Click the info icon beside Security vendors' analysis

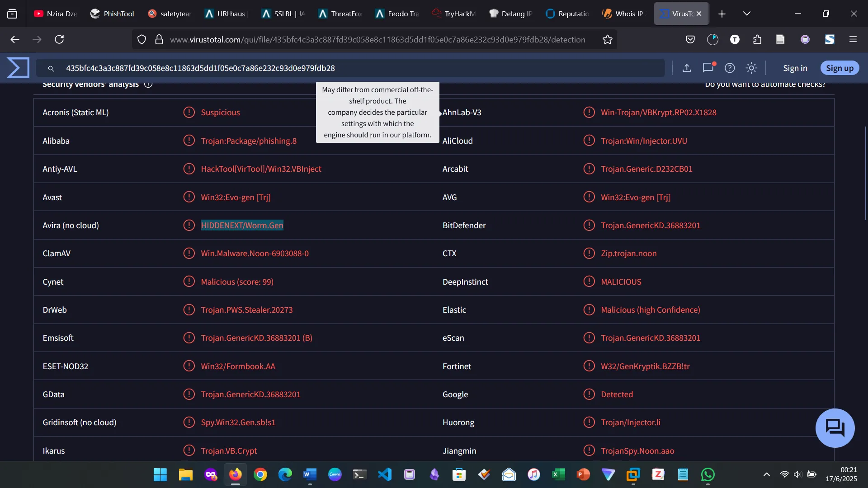tap(148, 84)
